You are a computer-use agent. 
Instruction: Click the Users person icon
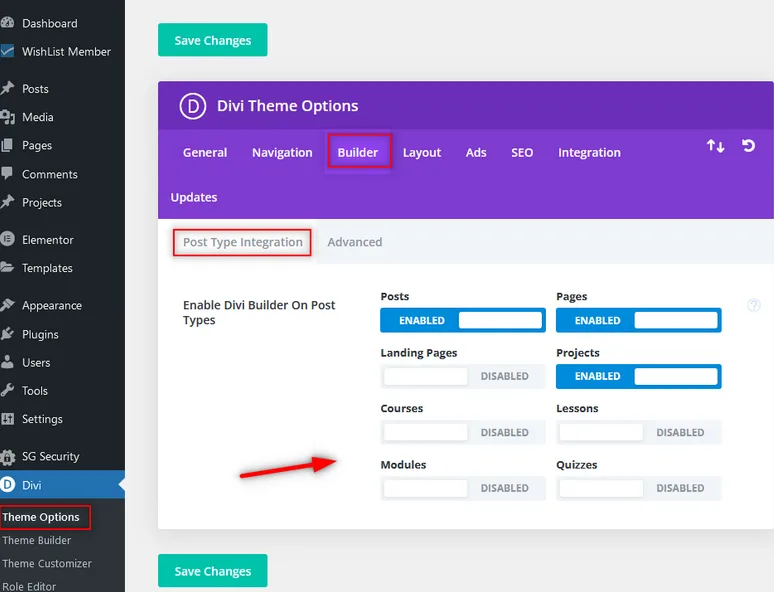pyautogui.click(x=7, y=362)
